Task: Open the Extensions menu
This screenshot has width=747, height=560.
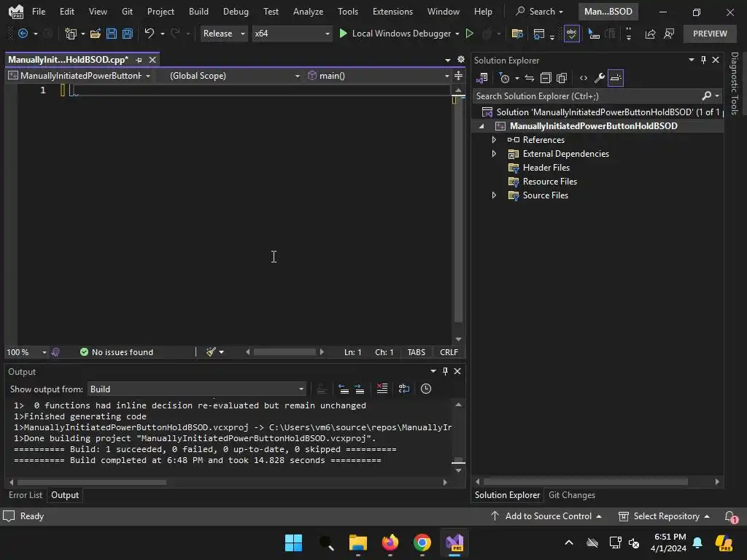Action: click(392, 12)
